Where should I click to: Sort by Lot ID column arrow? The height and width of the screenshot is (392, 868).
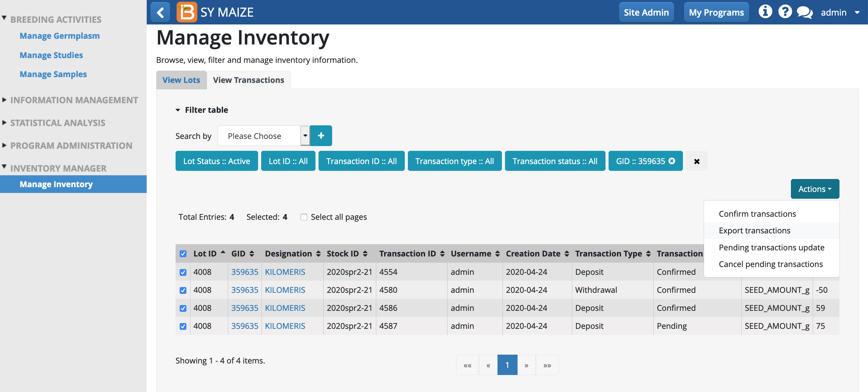click(223, 253)
